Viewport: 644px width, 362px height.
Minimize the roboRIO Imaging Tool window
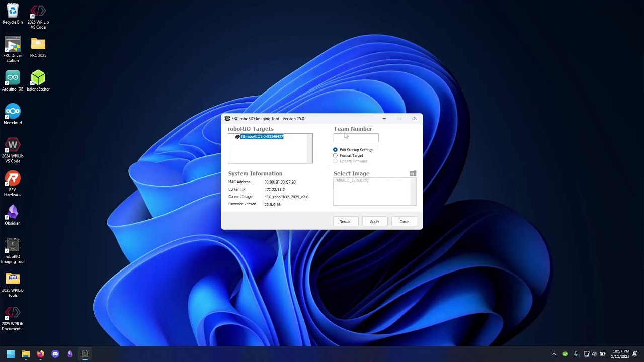384,119
